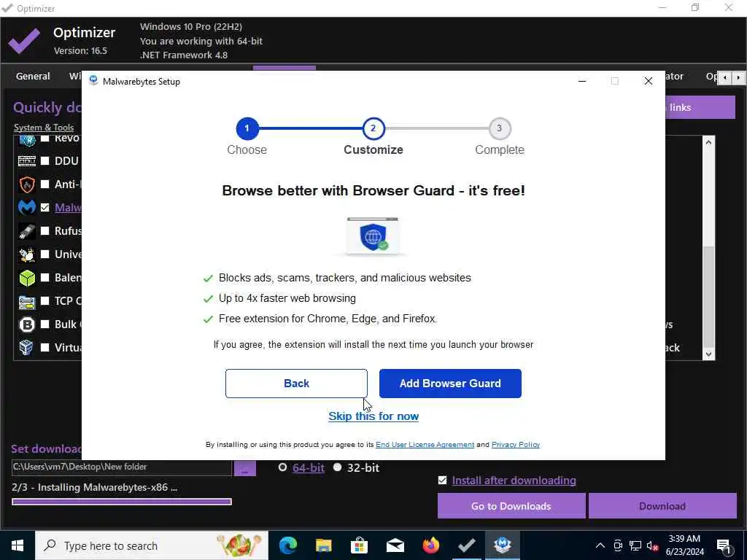Click the network tray icon

pos(635,545)
